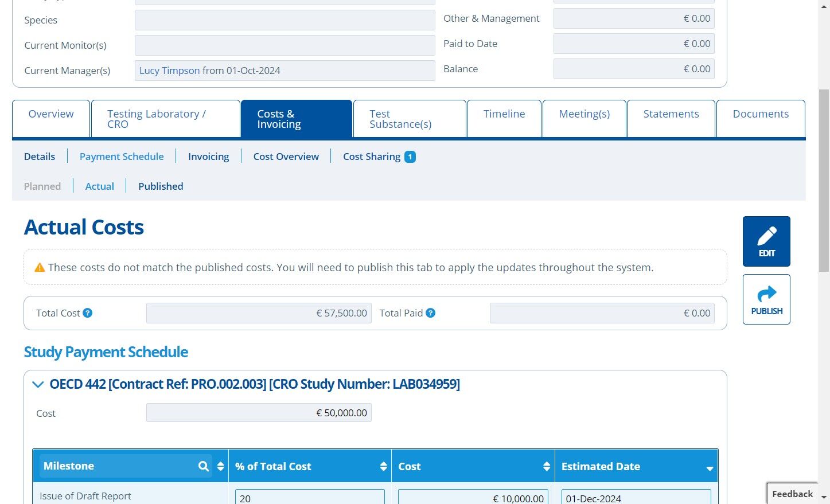Click the Total Paid value field

coord(602,313)
